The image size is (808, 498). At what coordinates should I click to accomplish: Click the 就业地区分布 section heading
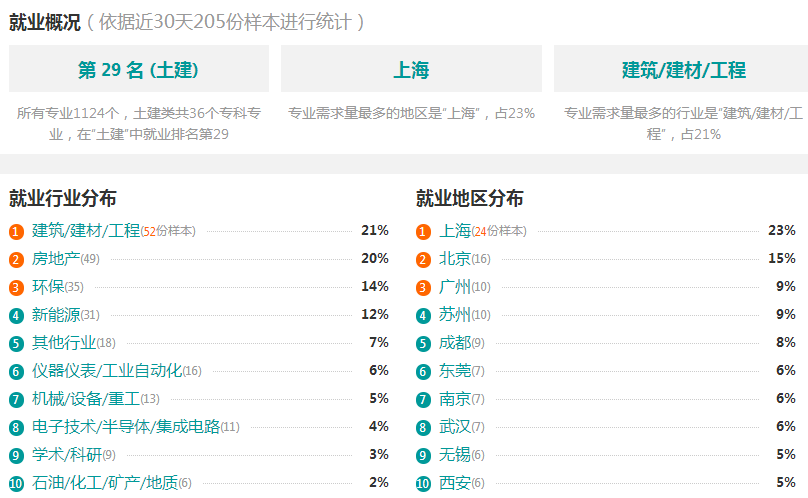470,198
